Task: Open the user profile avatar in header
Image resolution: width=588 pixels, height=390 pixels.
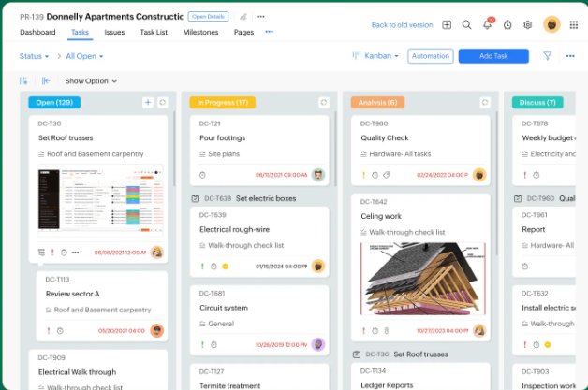Action: [551, 24]
